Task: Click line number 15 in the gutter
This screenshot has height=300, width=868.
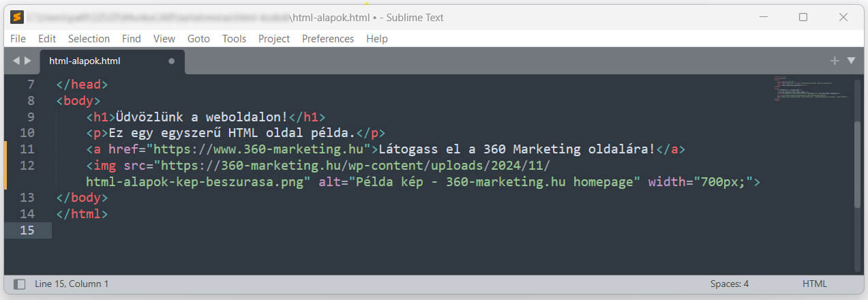Action: 27,230
